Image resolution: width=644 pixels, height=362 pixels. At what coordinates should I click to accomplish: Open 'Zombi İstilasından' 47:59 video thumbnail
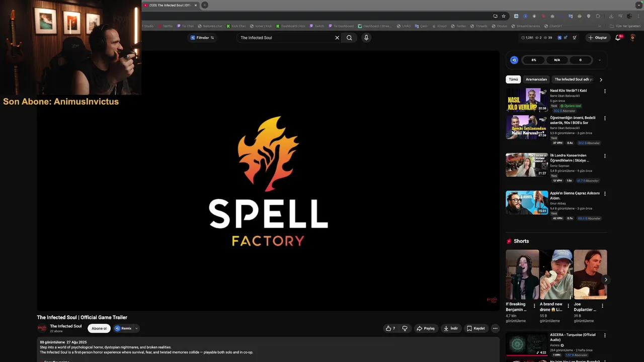[527, 127]
